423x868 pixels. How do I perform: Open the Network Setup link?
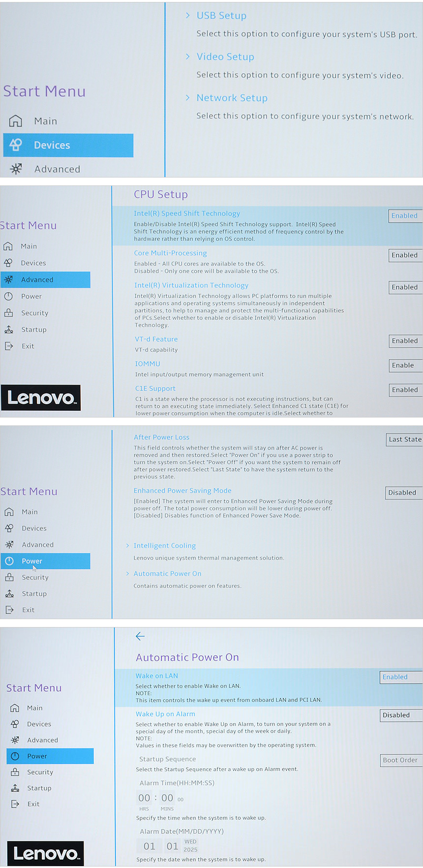232,98
